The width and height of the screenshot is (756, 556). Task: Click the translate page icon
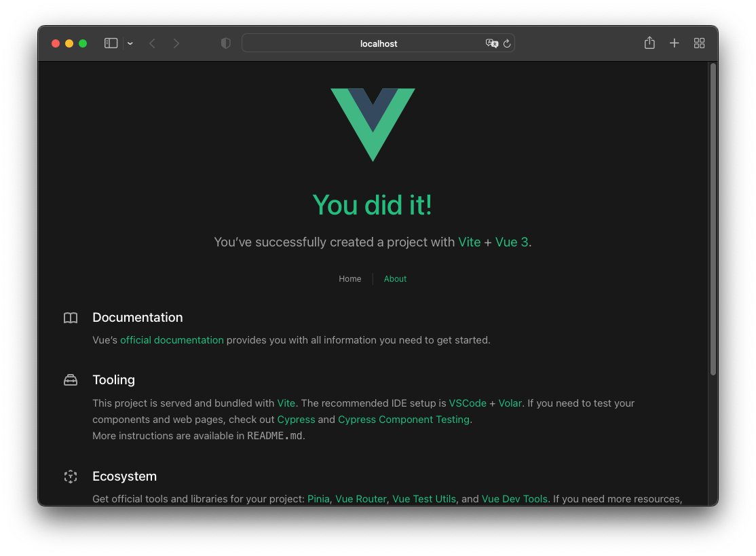(x=492, y=43)
